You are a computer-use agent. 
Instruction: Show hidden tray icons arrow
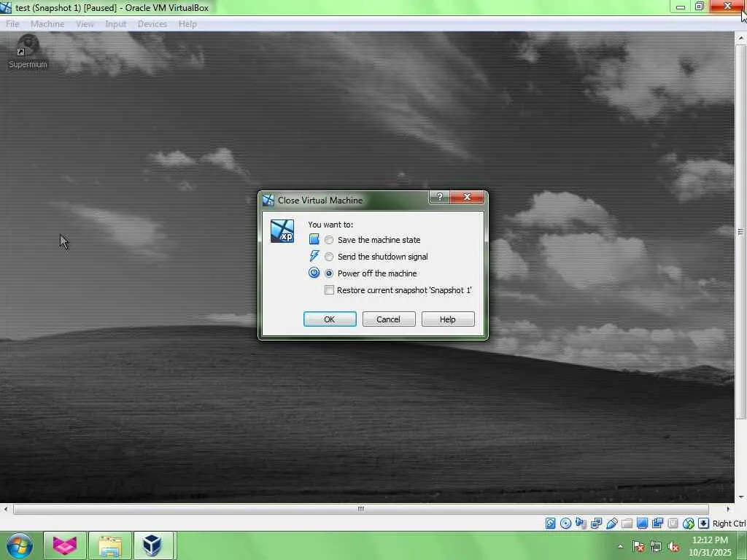click(620, 547)
